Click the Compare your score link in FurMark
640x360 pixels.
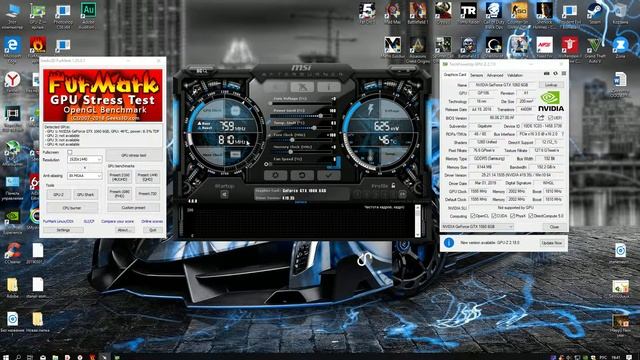[117, 221]
